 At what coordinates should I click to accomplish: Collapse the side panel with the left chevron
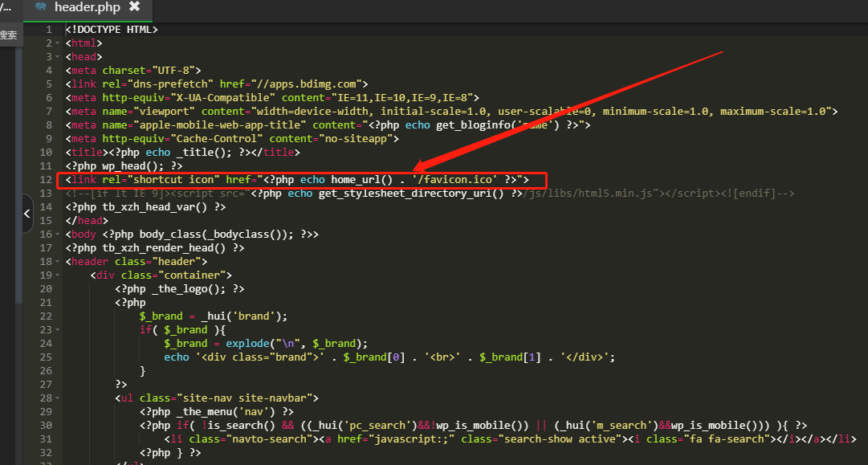[27, 214]
